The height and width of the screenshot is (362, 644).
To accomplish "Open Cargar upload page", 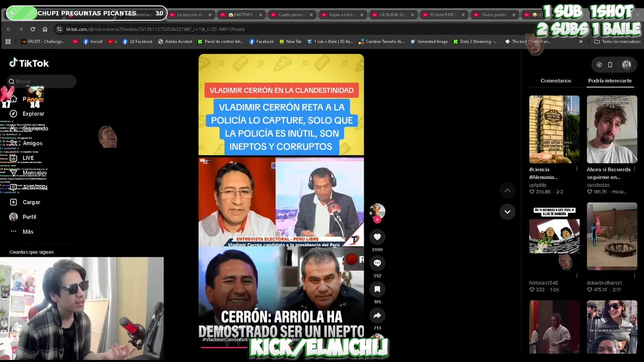I will pyautogui.click(x=31, y=202).
